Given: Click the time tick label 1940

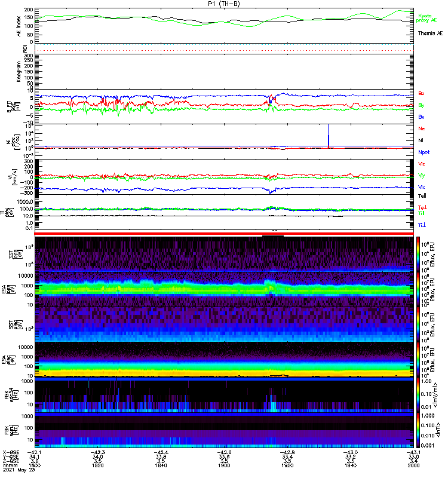Looking at the screenshot, I should coord(351,465).
